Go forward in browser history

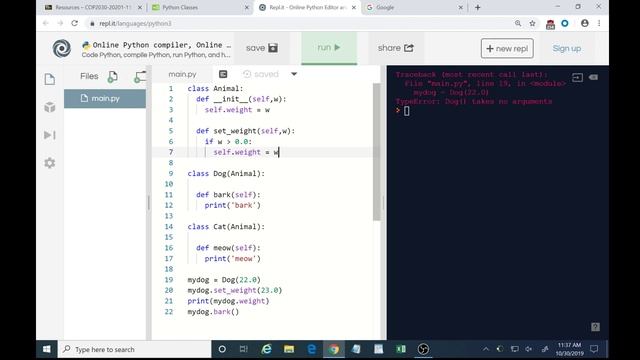pos(60,23)
